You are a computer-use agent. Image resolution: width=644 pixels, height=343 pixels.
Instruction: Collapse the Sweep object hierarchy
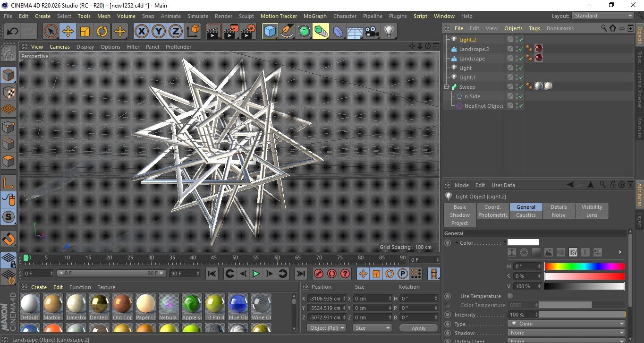pos(447,87)
